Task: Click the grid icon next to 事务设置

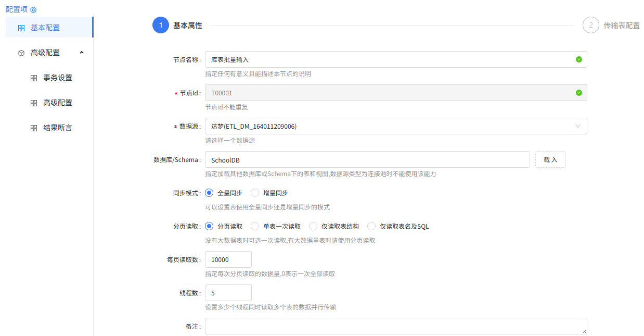Action: click(33, 78)
